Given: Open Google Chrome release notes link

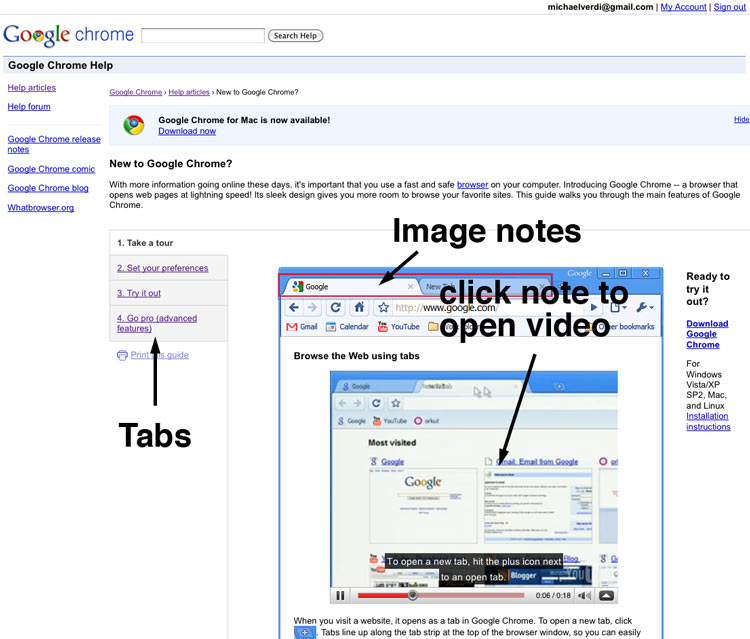Looking at the screenshot, I should (x=54, y=144).
